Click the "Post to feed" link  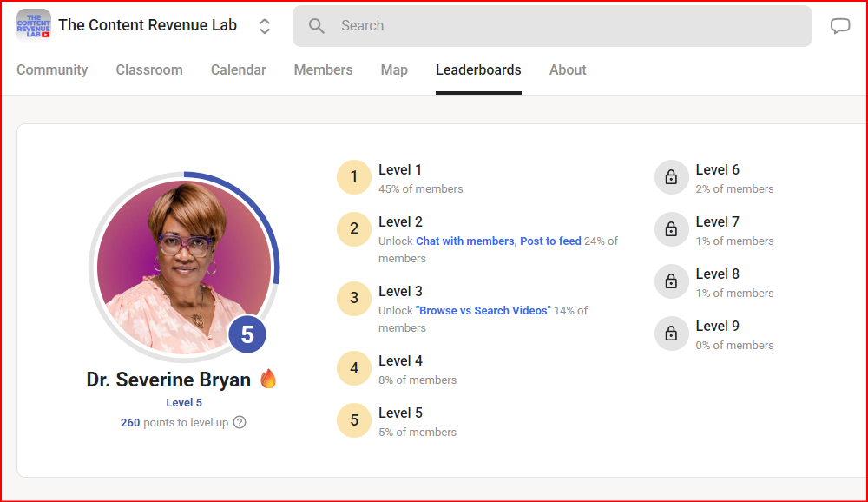[x=550, y=241]
